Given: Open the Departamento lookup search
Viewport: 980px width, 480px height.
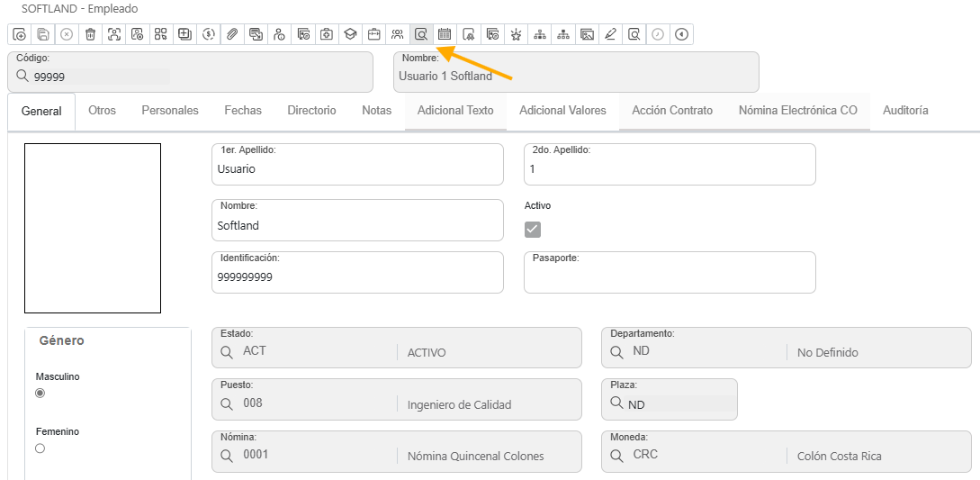Looking at the screenshot, I should (x=617, y=352).
